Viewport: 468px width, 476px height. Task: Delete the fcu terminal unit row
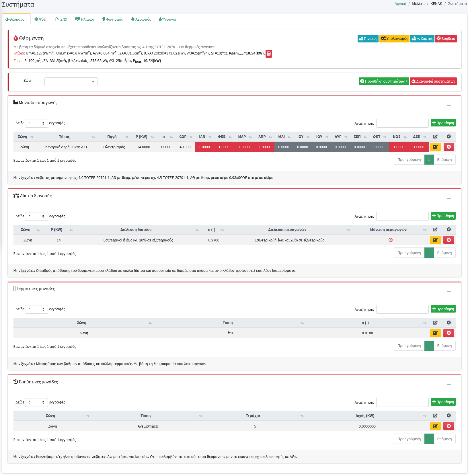448,333
